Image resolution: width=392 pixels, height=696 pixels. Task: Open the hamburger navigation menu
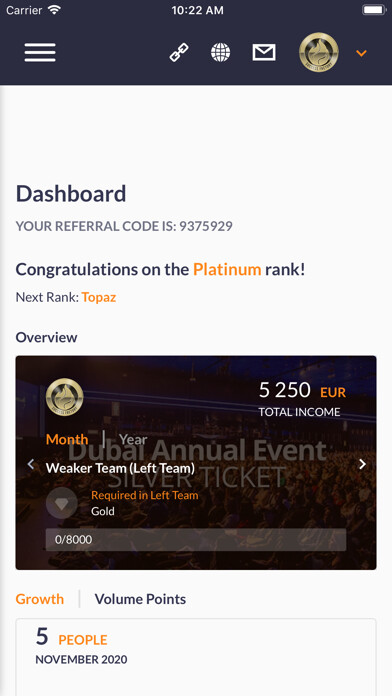pos(40,53)
